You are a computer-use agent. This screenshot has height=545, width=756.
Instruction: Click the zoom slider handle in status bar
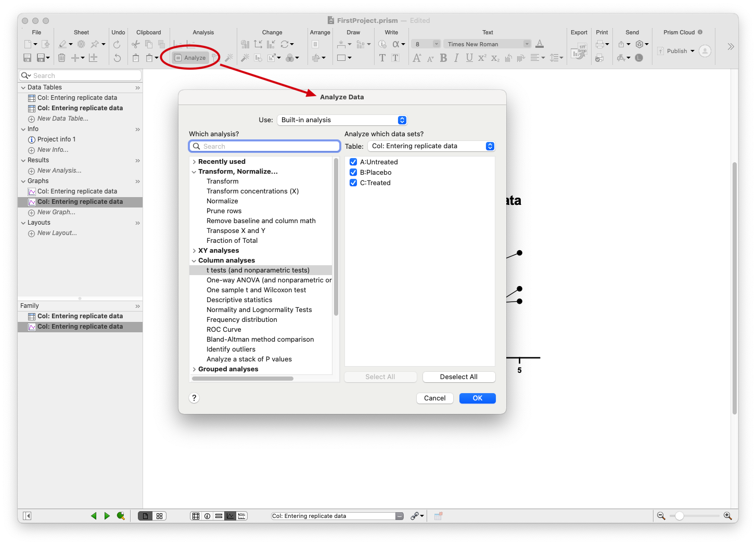[680, 516]
